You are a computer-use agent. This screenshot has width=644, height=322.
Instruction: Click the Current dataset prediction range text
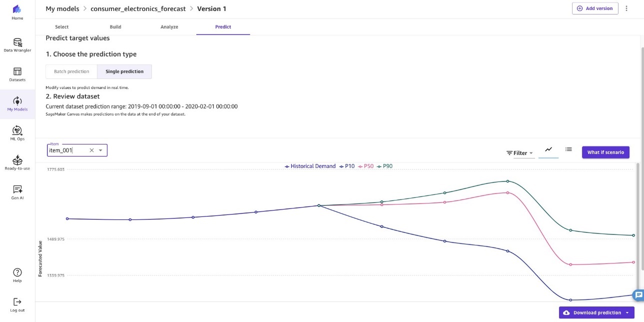pos(142,106)
